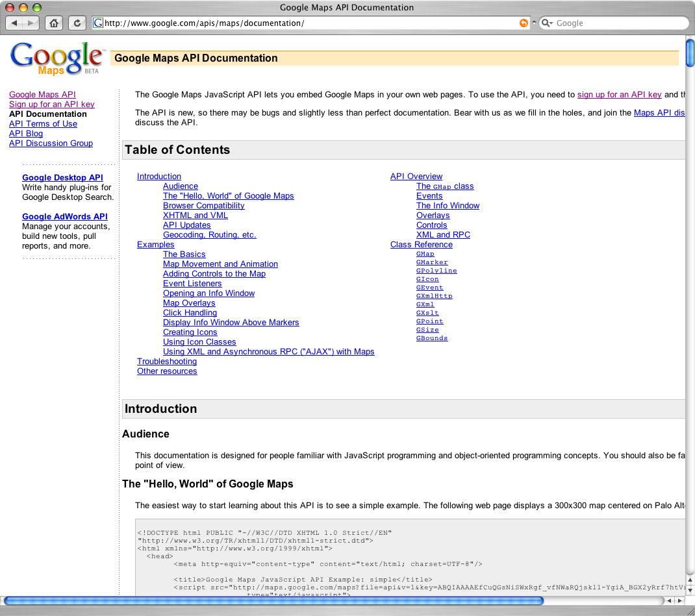Open the API Blog link
The image size is (695, 616).
[x=26, y=133]
